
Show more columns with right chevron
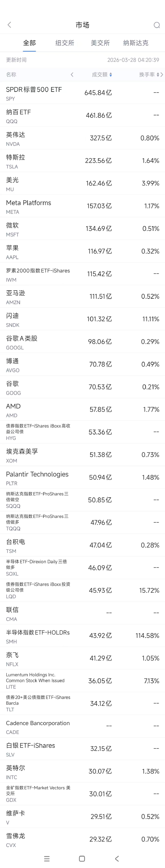point(162,74)
